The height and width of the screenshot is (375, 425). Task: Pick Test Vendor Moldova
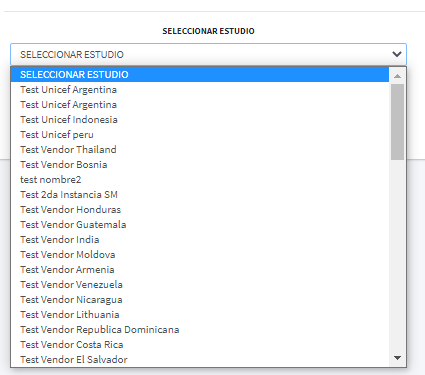coord(200,255)
